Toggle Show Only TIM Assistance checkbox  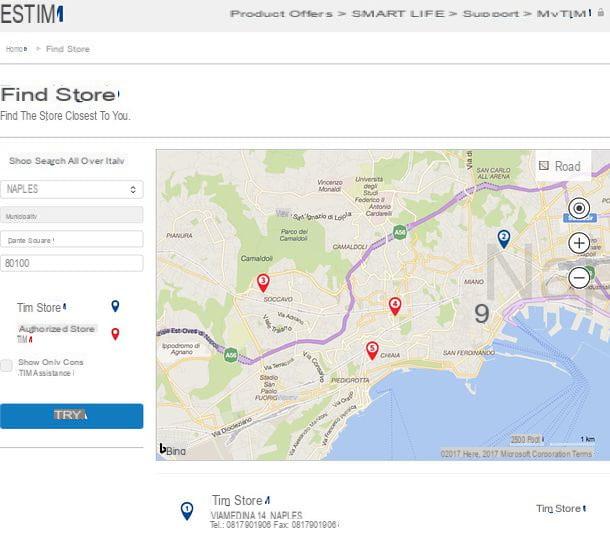click(x=6, y=366)
